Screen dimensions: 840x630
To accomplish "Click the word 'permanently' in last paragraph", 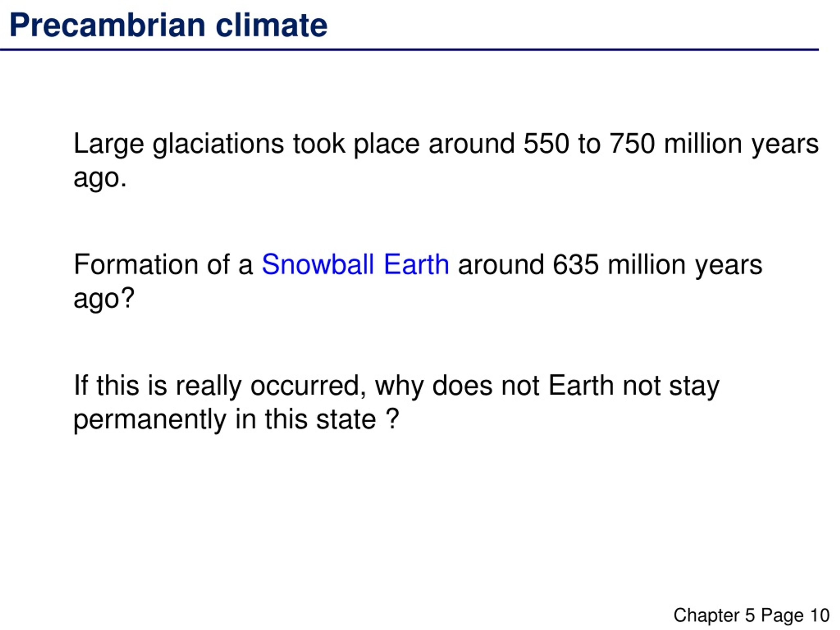I will 150,420.
